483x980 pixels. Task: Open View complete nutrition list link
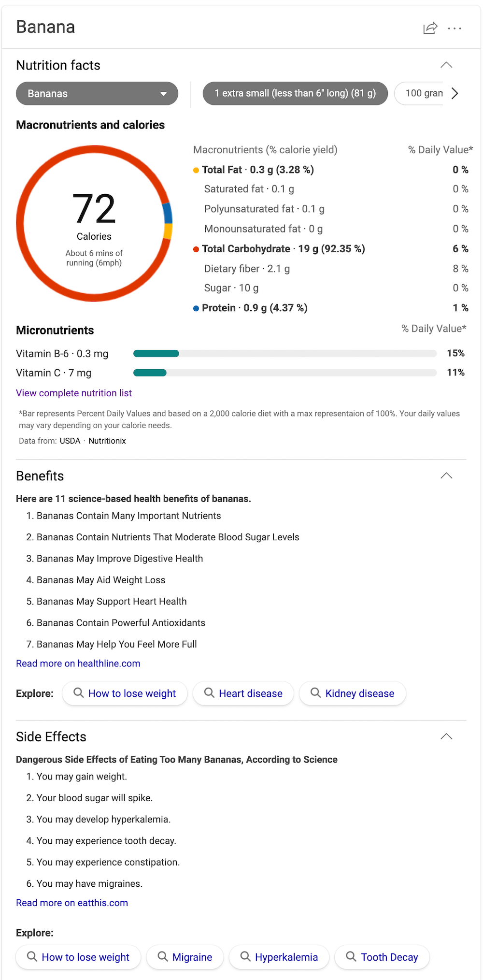(x=74, y=393)
